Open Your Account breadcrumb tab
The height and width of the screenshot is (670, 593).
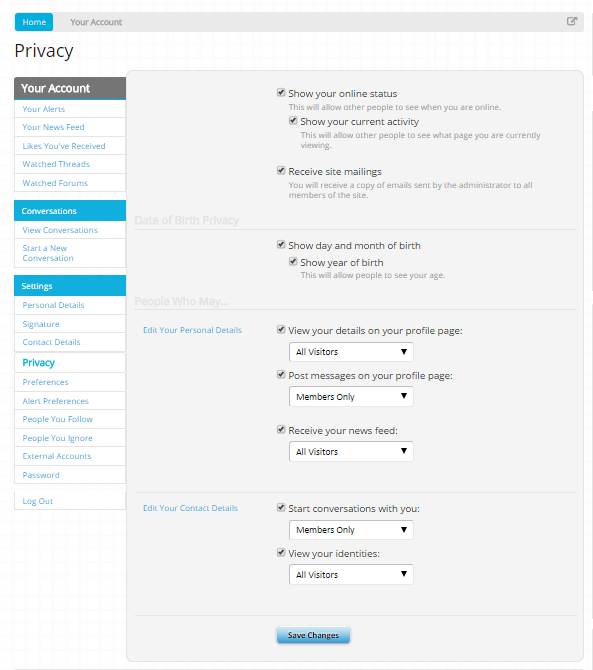(96, 22)
